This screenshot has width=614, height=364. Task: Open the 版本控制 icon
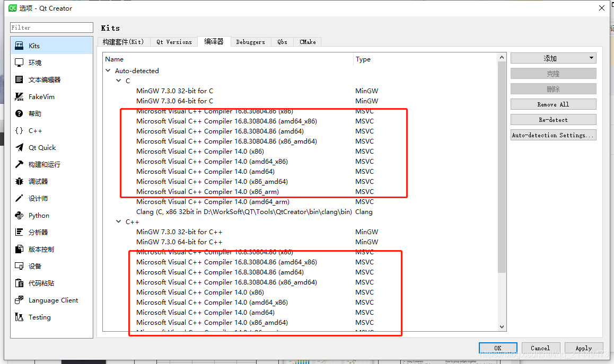(19, 250)
